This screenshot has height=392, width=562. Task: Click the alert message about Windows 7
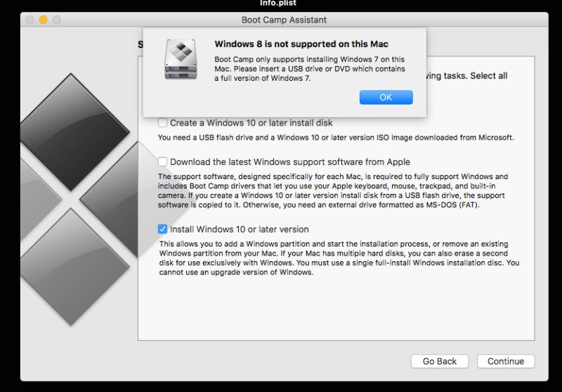tap(310, 69)
